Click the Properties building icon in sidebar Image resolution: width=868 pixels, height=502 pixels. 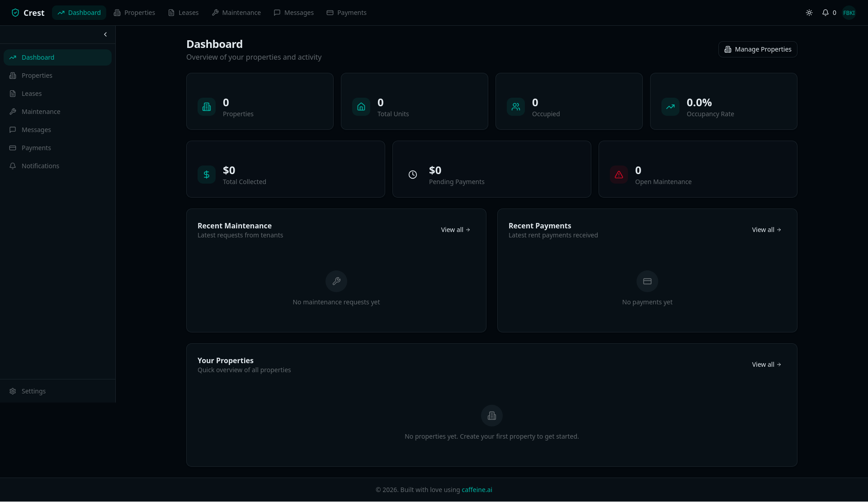coord(13,76)
